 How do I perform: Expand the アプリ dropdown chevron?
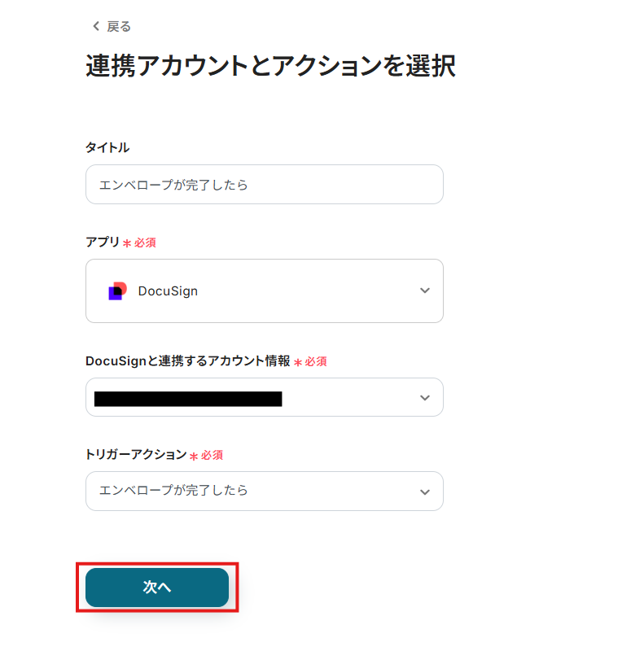pyautogui.click(x=424, y=291)
